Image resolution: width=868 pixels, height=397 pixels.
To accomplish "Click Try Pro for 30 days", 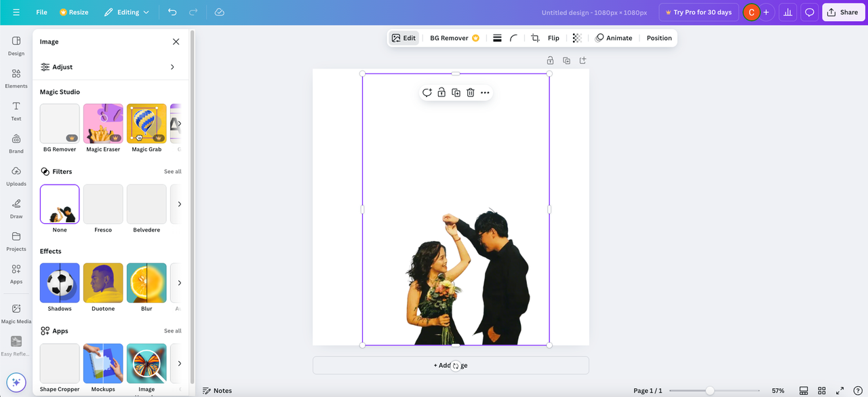I will (x=698, y=12).
